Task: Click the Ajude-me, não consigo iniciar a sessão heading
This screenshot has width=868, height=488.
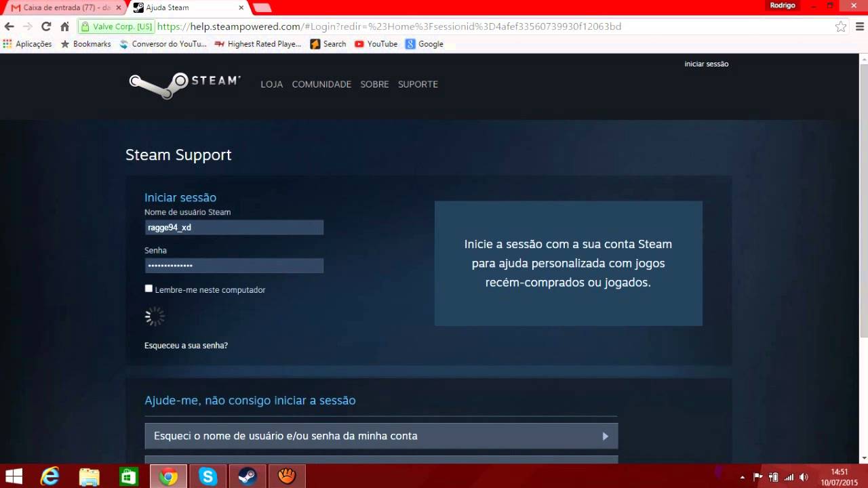Action: [x=250, y=401]
